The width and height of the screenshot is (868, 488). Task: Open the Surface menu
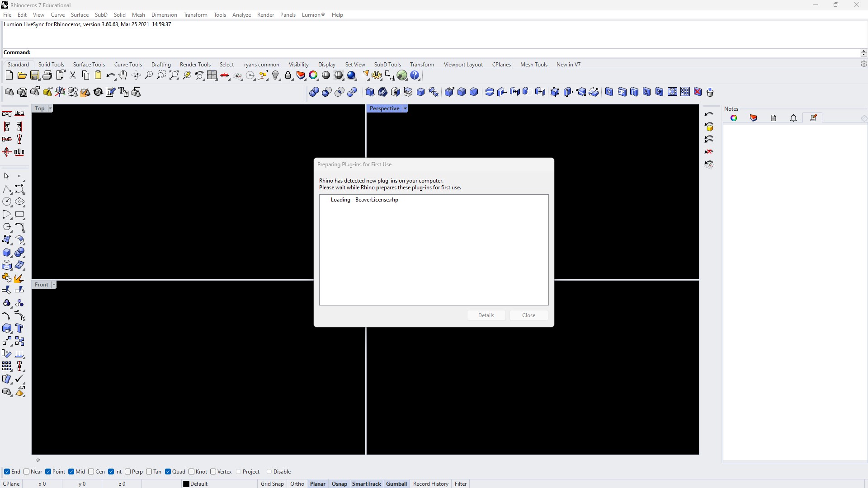coord(80,15)
